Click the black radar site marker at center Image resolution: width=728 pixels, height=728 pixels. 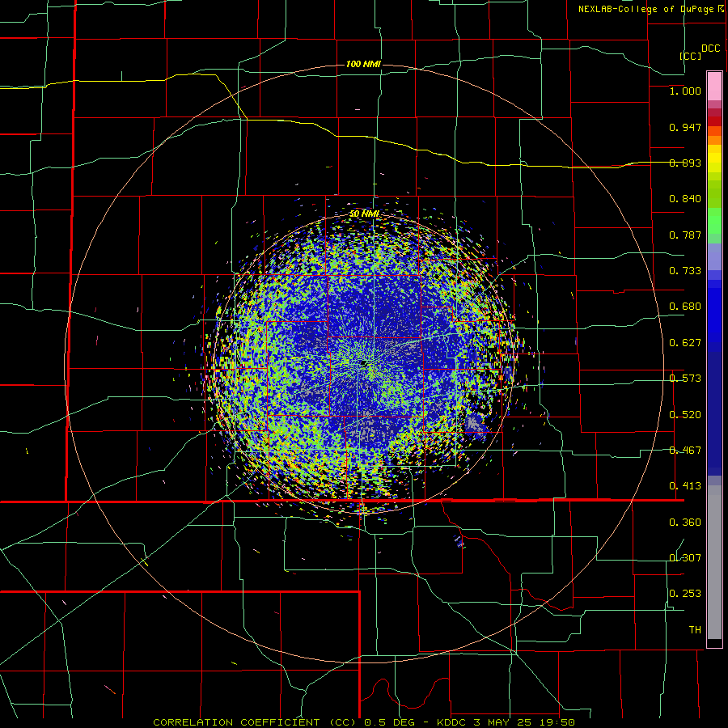363,362
